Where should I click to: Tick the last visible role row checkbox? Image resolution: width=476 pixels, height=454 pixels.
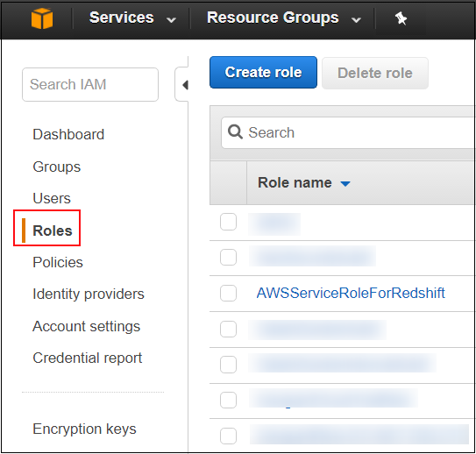click(228, 436)
